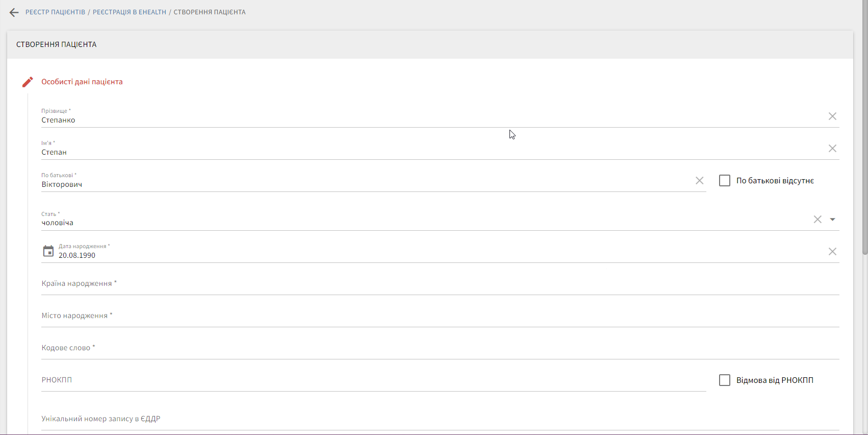Expand the Стать dropdown arrow
Viewport: 868px width, 435px height.
click(832, 220)
